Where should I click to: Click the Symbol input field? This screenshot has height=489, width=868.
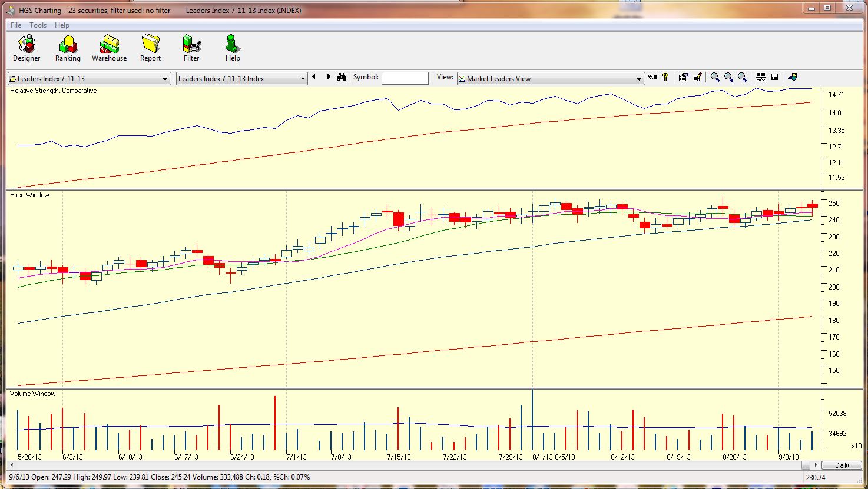(405, 78)
